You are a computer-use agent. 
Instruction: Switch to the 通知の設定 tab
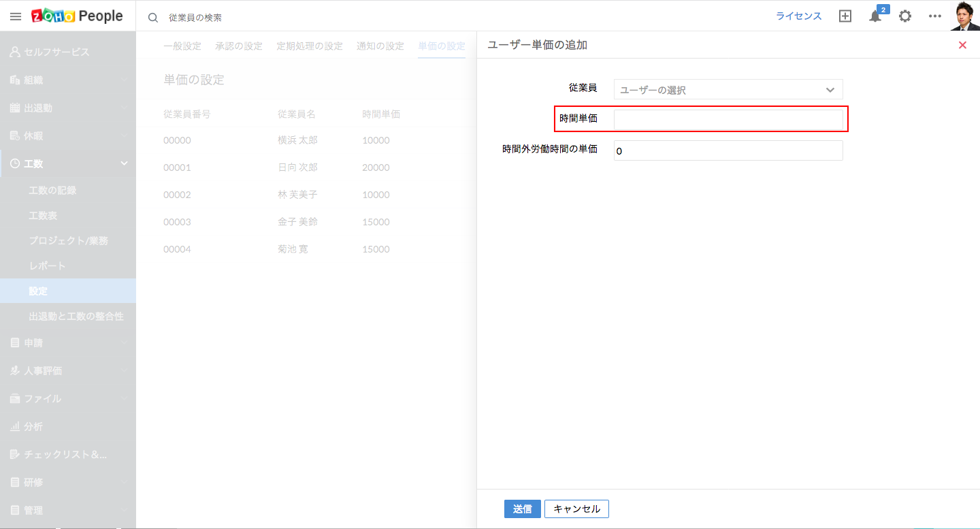pyautogui.click(x=380, y=46)
